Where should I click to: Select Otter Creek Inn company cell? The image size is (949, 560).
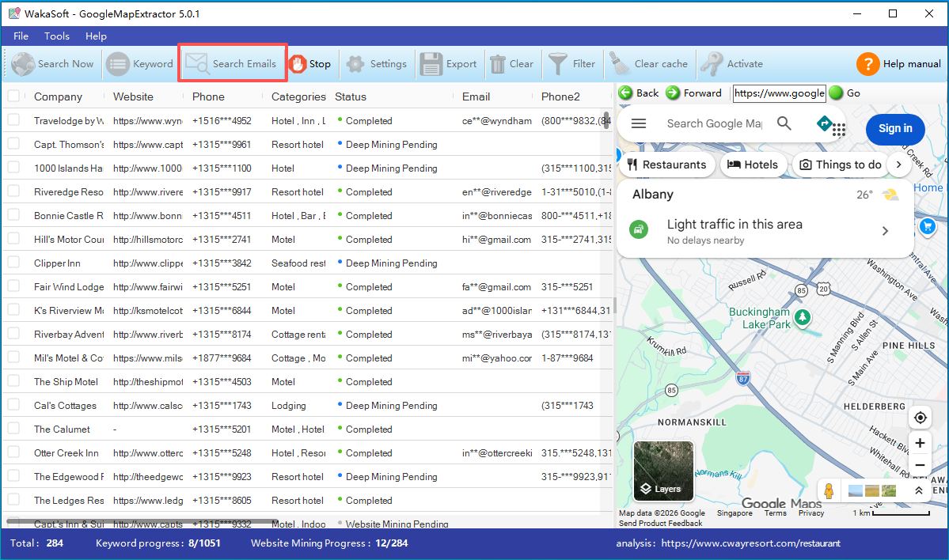coord(66,453)
